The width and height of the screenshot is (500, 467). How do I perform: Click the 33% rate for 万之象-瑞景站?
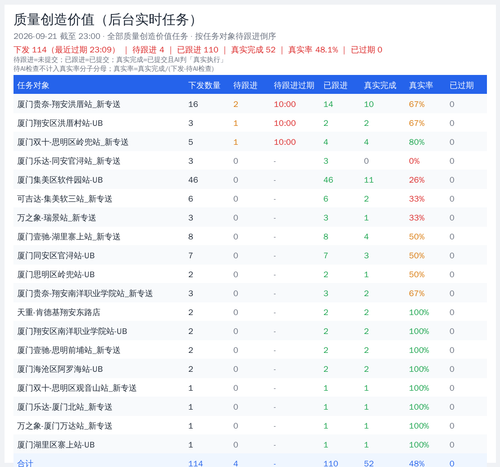coord(417,218)
